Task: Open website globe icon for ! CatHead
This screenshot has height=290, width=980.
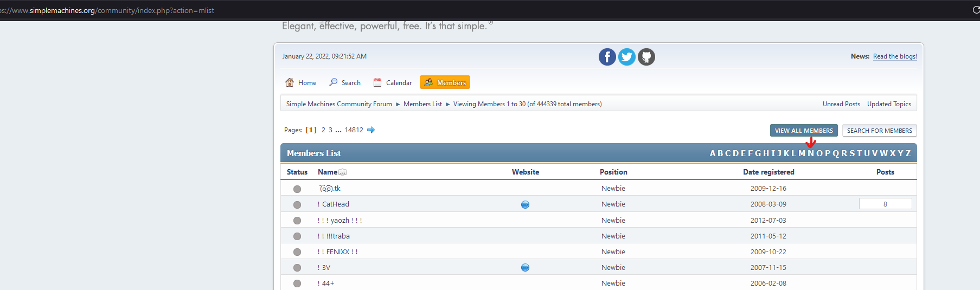Action: click(525, 204)
